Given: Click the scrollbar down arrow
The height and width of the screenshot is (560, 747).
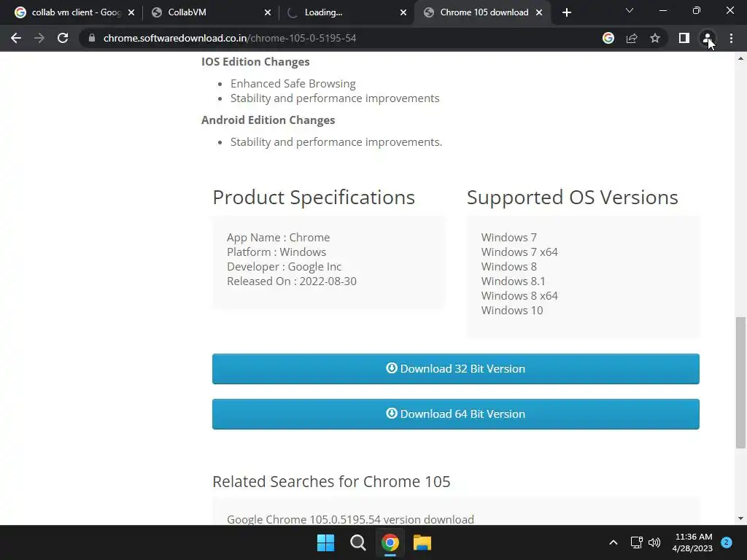Looking at the screenshot, I should 740,518.
